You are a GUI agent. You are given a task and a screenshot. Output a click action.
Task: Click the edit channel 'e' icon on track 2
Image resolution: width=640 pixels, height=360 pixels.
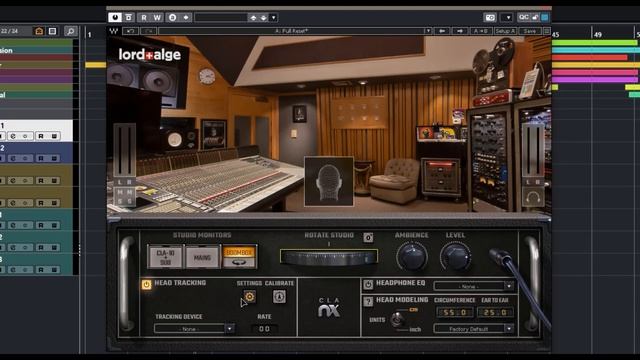point(13,158)
